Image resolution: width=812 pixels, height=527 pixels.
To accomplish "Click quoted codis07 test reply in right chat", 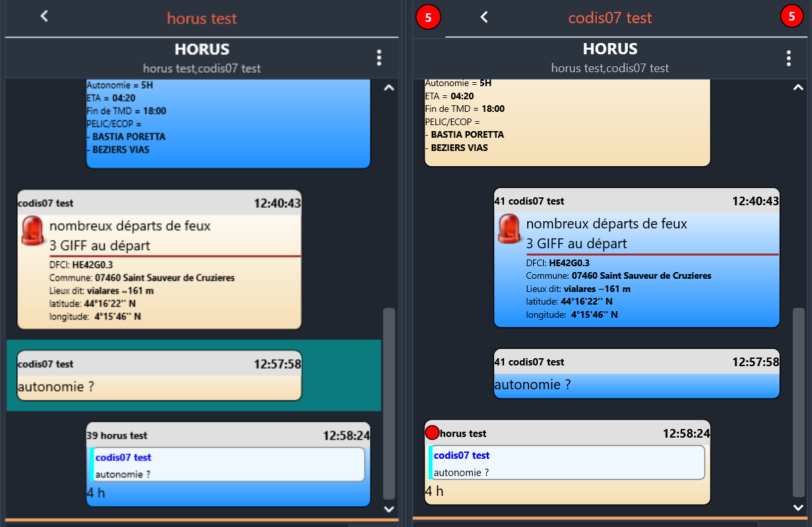I will 567,463.
